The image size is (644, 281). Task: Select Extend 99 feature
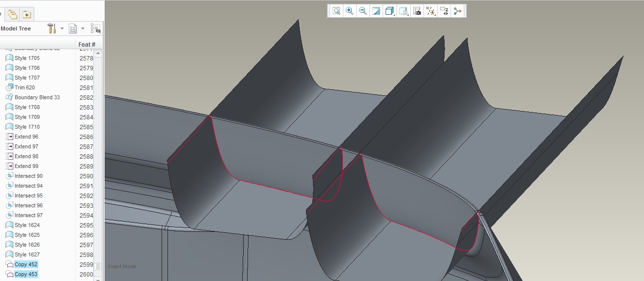(26, 166)
